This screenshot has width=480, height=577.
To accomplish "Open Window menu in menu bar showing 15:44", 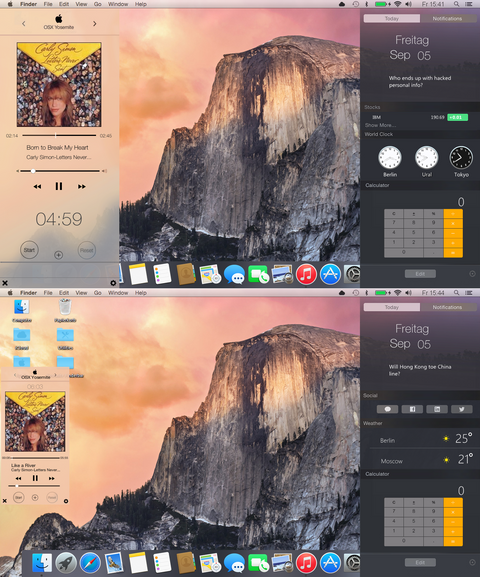I will (118, 293).
